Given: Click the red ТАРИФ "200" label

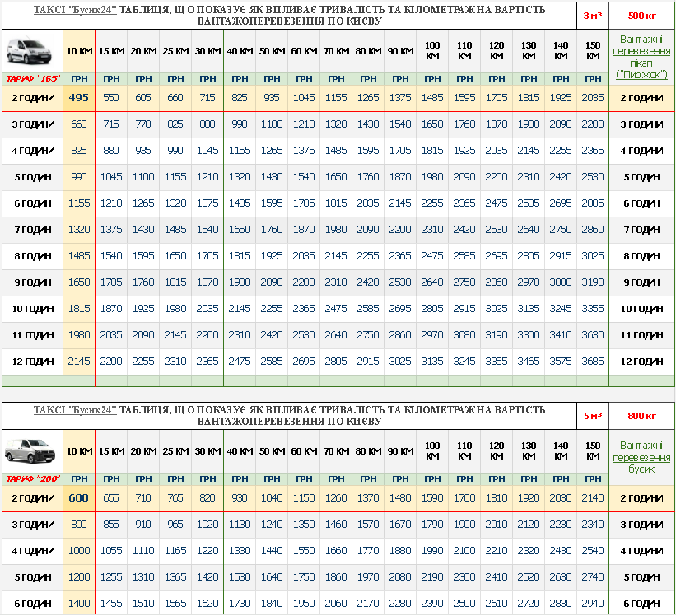Looking at the screenshot, I should pos(31,478).
